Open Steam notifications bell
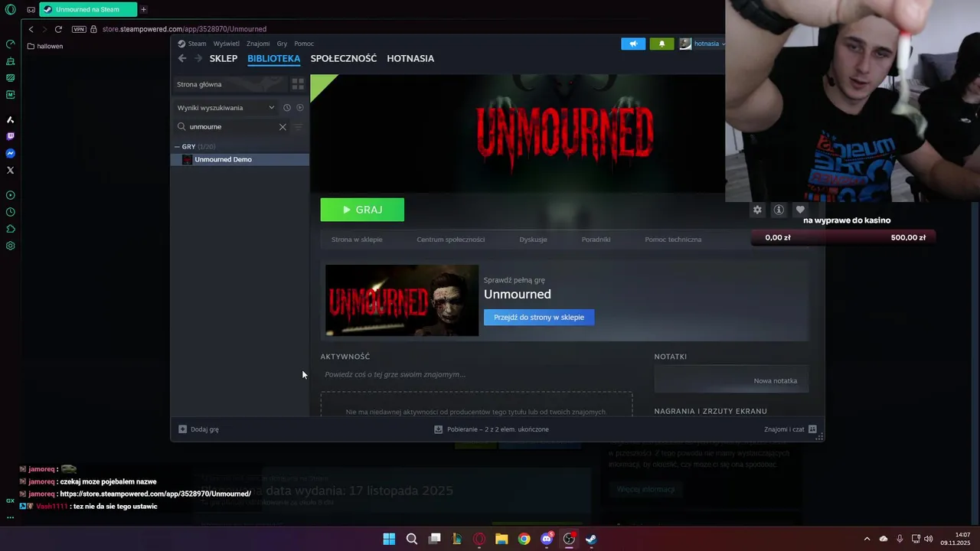Image resolution: width=980 pixels, height=551 pixels. pos(662,44)
